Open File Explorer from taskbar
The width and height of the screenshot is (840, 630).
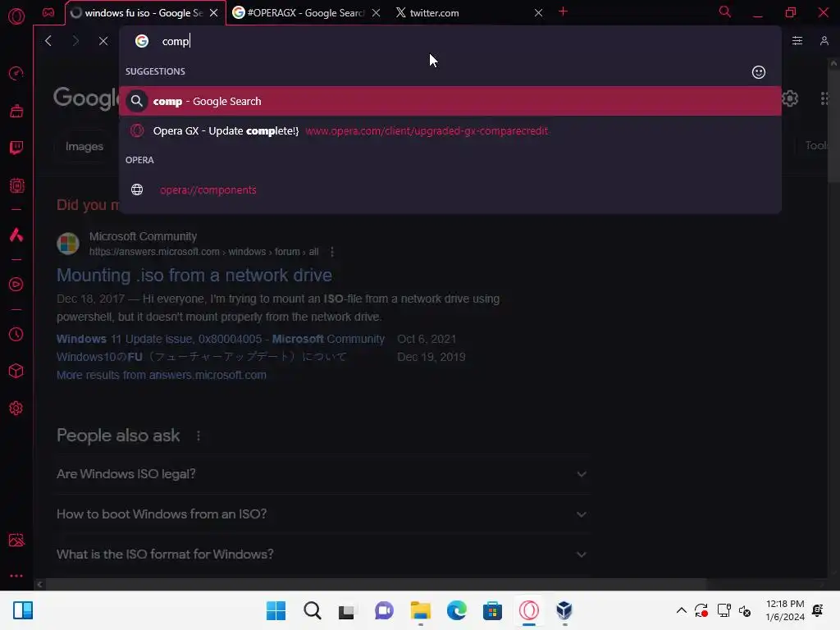click(x=421, y=610)
